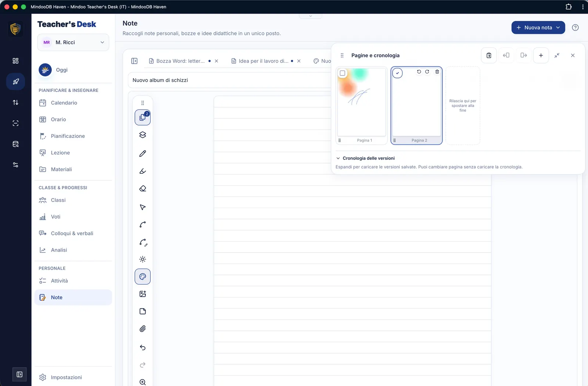The width and height of the screenshot is (588, 386).
Task: Select the pencil drawing tool
Action: [143, 154]
